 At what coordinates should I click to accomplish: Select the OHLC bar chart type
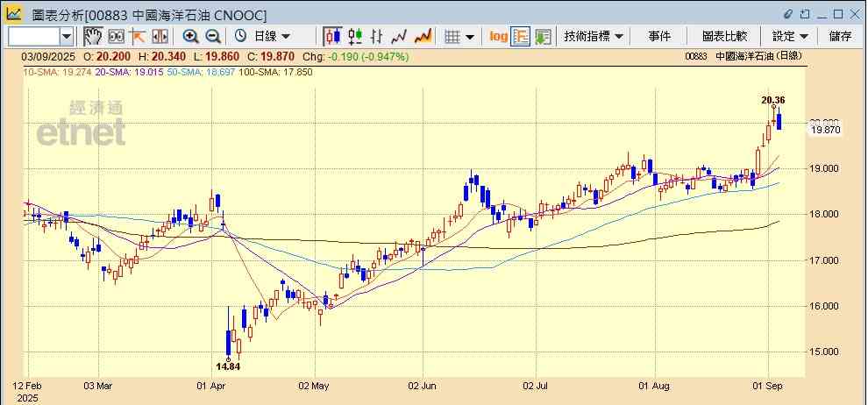[x=377, y=37]
